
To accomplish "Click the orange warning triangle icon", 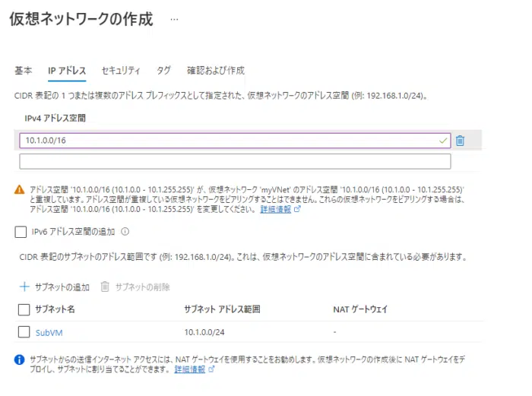I will [19, 188].
